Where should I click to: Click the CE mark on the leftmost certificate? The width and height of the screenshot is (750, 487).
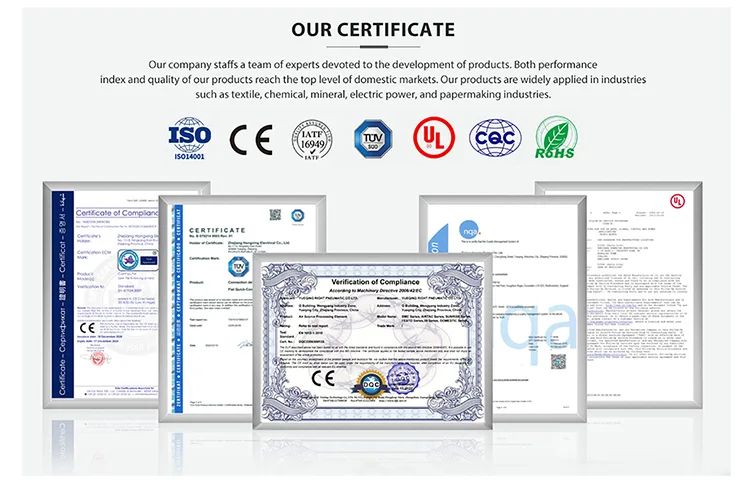[87, 328]
